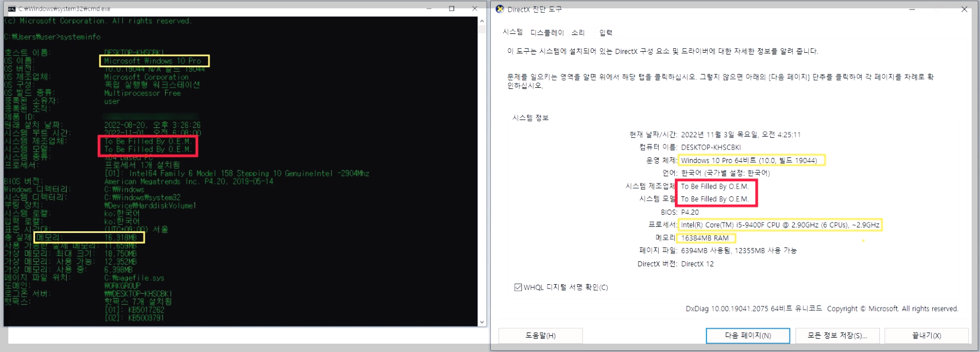980x352 pixels.
Task: Open the 시스템 tab in DirectX tool
Action: 513,32
